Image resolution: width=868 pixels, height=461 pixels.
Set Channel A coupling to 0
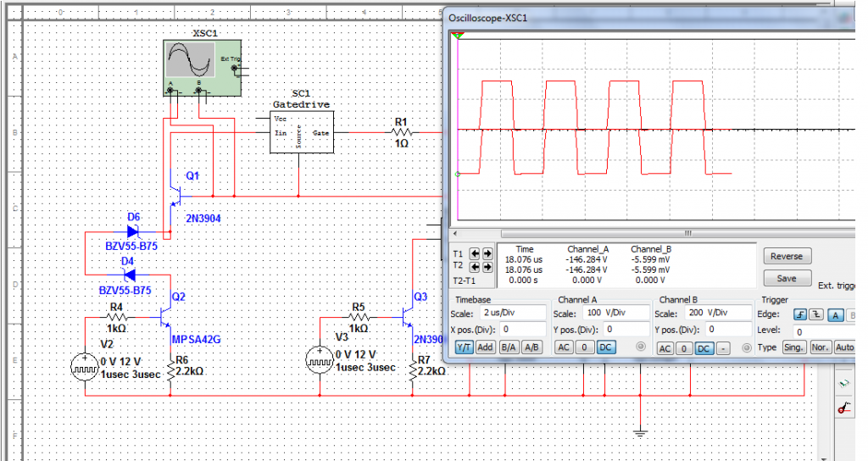coord(584,347)
